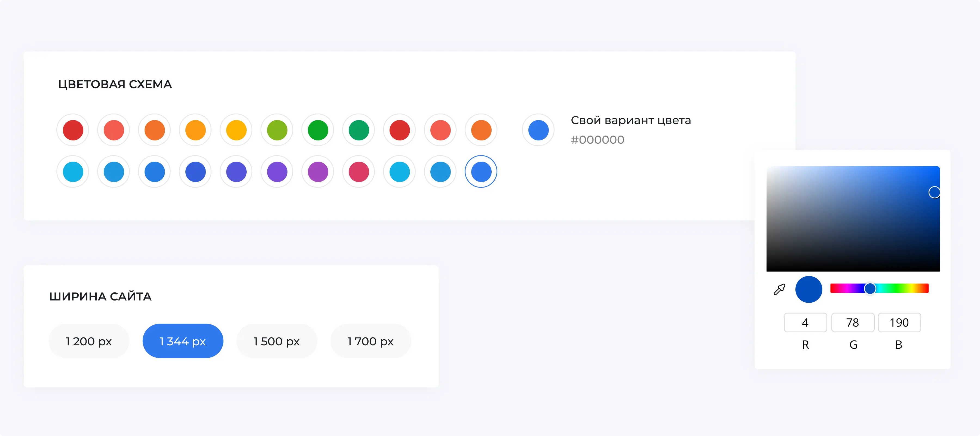Viewport: 980px width, 436px height.
Task: Click the R value input field
Action: (805, 323)
